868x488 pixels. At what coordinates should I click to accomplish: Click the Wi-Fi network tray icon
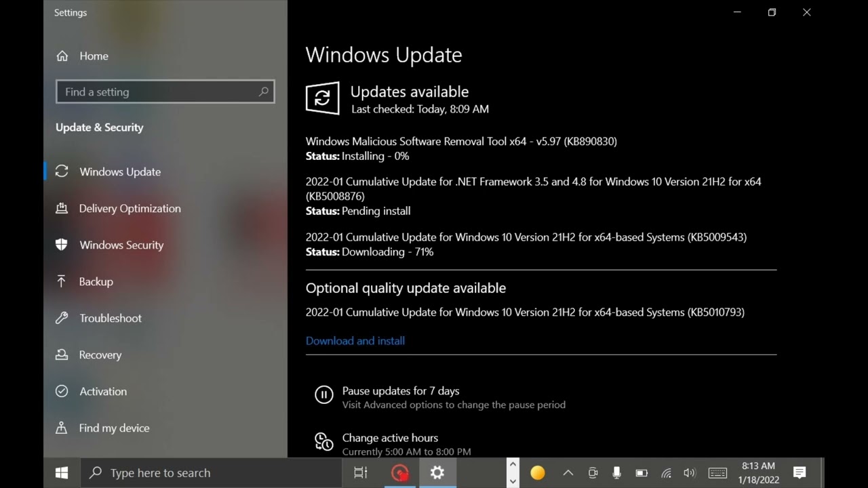point(666,473)
